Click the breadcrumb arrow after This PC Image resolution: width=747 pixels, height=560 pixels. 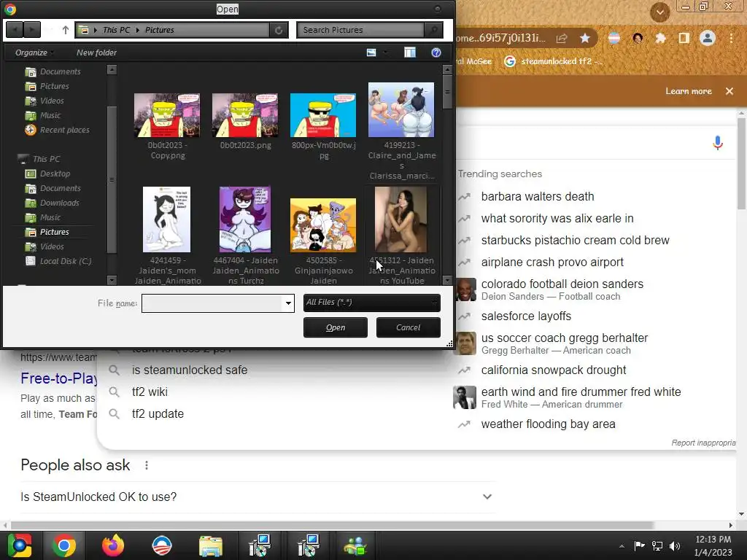point(138,30)
